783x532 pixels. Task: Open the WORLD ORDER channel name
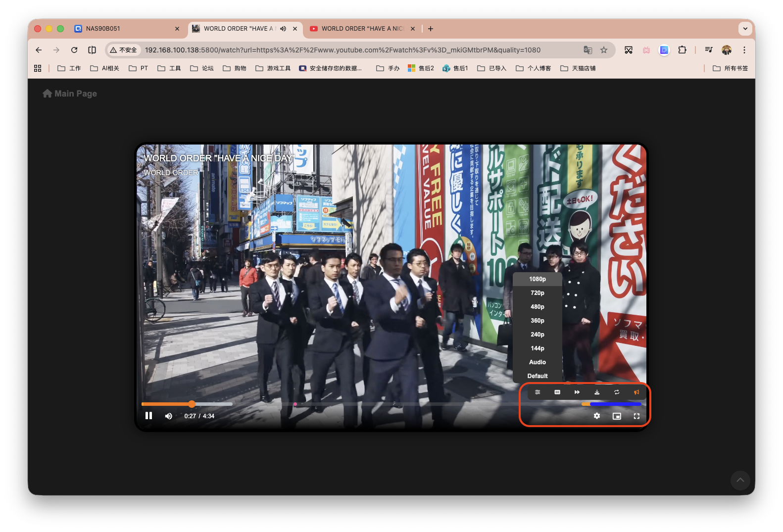pos(171,173)
